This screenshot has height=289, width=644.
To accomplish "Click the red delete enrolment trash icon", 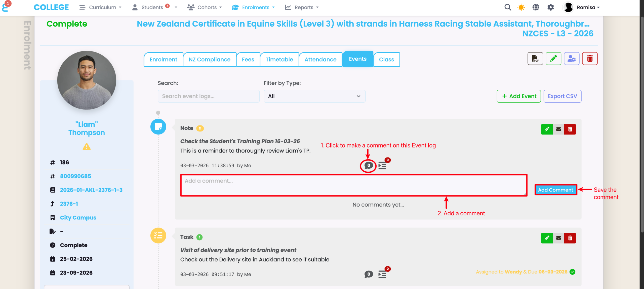I will pos(590,59).
